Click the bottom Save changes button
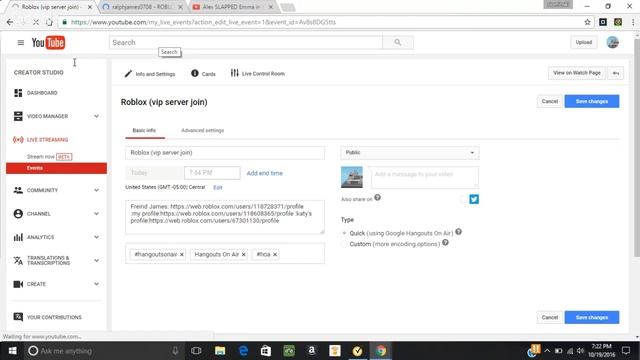This screenshot has height=360, width=640. coord(592,318)
